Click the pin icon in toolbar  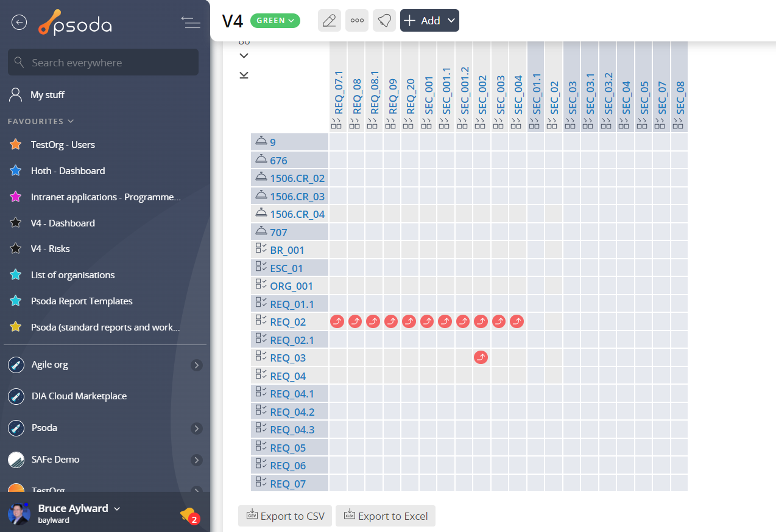[x=384, y=21]
